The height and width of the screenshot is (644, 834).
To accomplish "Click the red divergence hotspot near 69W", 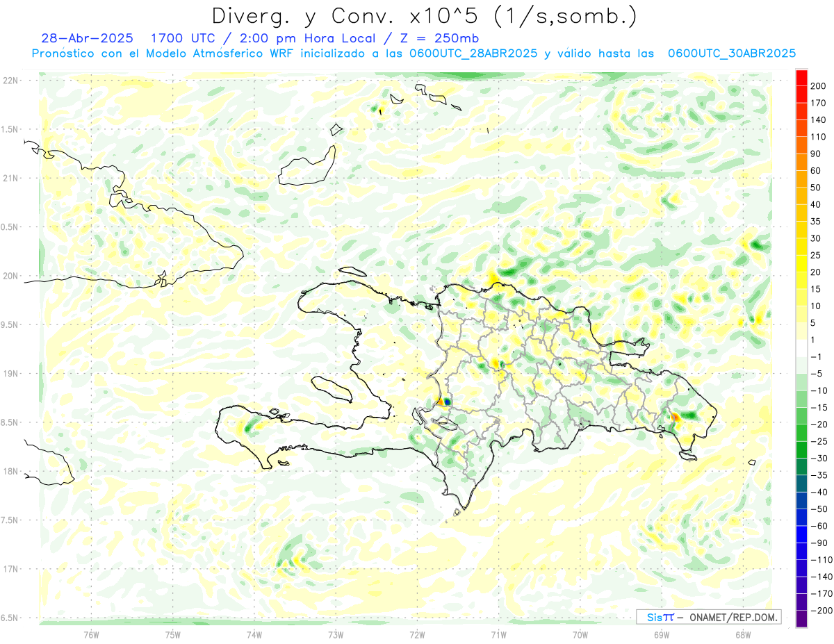I will 674,416.
